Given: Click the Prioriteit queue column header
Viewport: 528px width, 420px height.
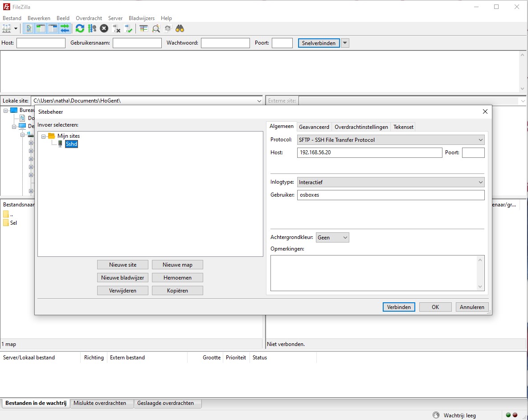Looking at the screenshot, I should coord(236,358).
